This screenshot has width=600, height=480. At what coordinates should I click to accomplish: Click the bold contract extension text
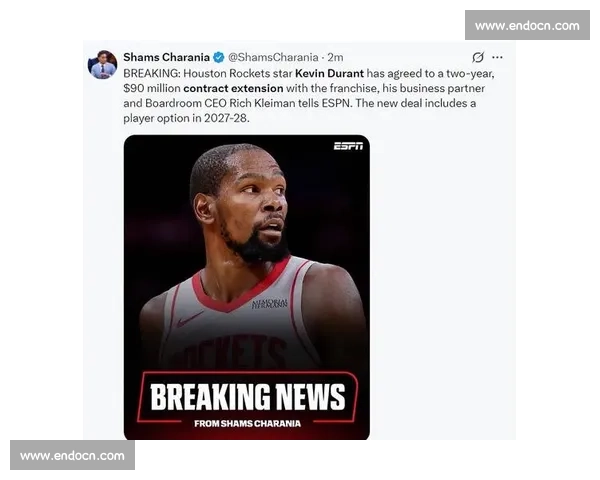233,88
